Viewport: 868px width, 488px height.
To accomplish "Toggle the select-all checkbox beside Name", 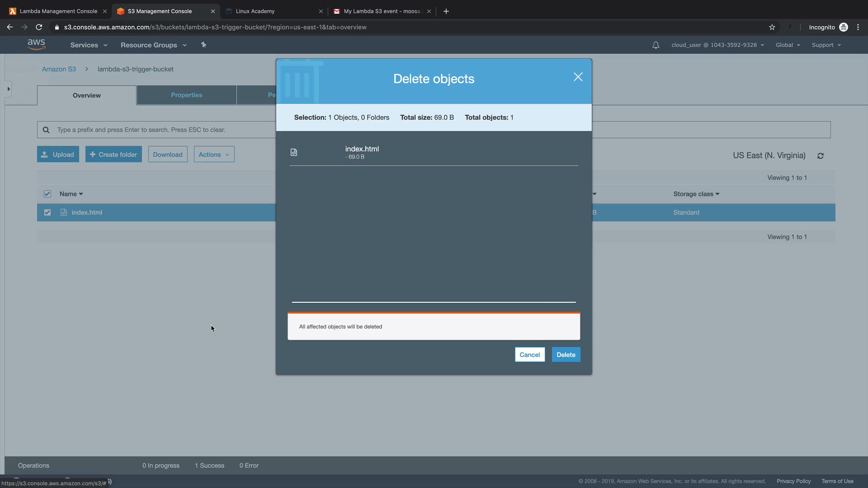I will (47, 194).
